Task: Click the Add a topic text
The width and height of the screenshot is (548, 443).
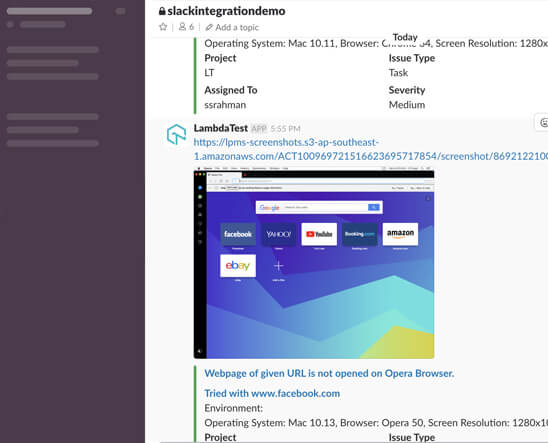Action: point(237,27)
